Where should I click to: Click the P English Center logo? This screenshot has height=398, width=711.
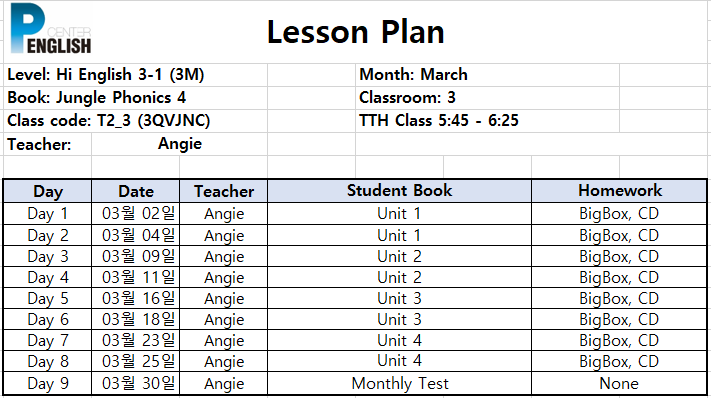point(50,29)
